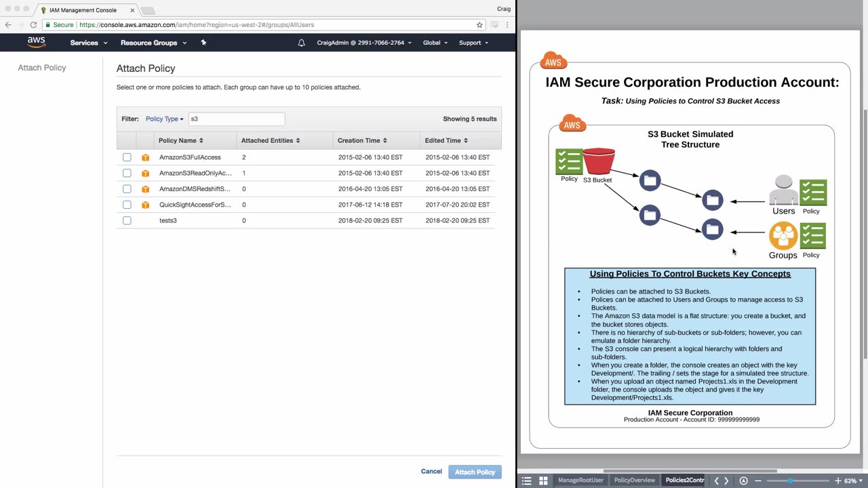Open the Chrome three-dot menu
868x488 pixels.
(507, 25)
